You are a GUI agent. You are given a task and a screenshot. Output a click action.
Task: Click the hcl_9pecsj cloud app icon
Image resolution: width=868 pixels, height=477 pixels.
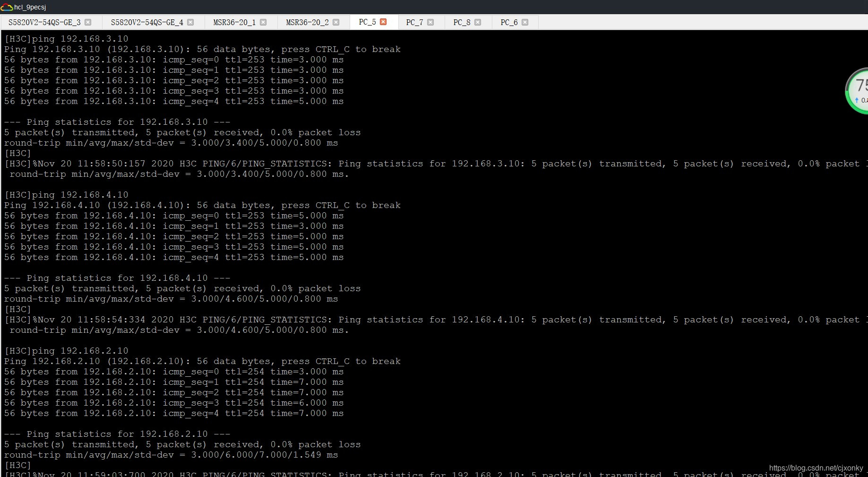tap(7, 7)
